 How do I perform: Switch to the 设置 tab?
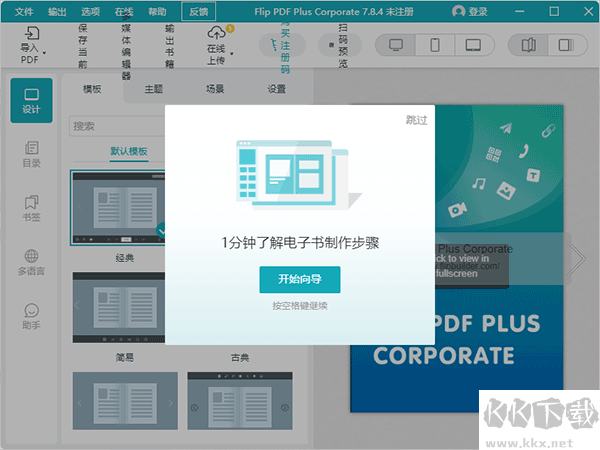point(276,89)
